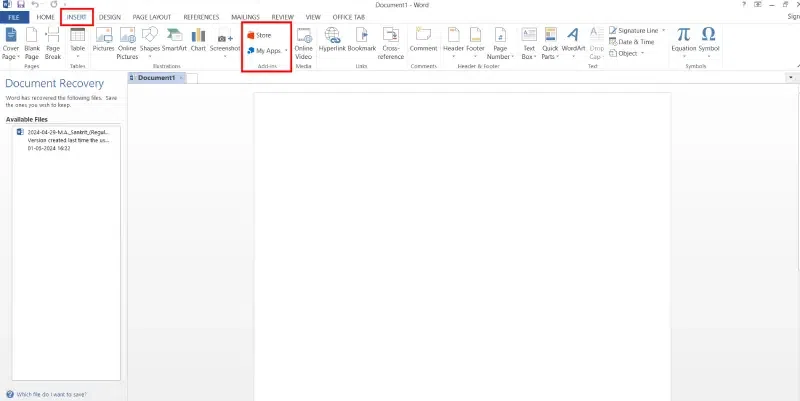Image resolution: width=800 pixels, height=401 pixels.
Task: Open "Which file do I want to save?" link
Action: (x=51, y=394)
